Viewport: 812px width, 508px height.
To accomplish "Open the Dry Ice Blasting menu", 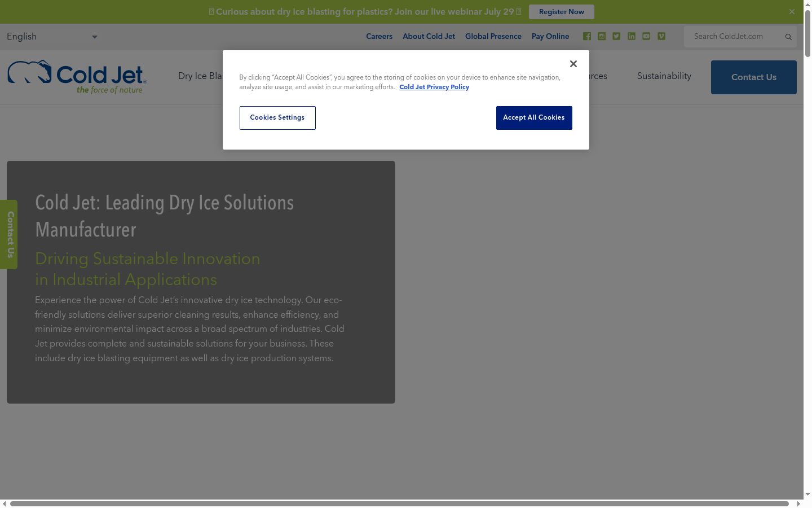I will (200, 76).
